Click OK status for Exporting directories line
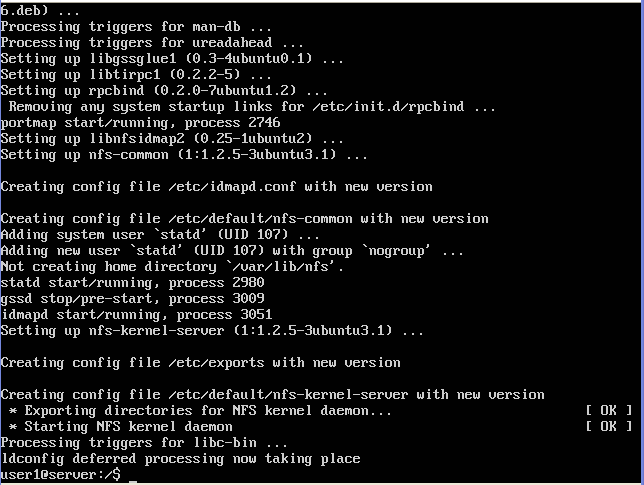The image size is (644, 485). click(609, 410)
